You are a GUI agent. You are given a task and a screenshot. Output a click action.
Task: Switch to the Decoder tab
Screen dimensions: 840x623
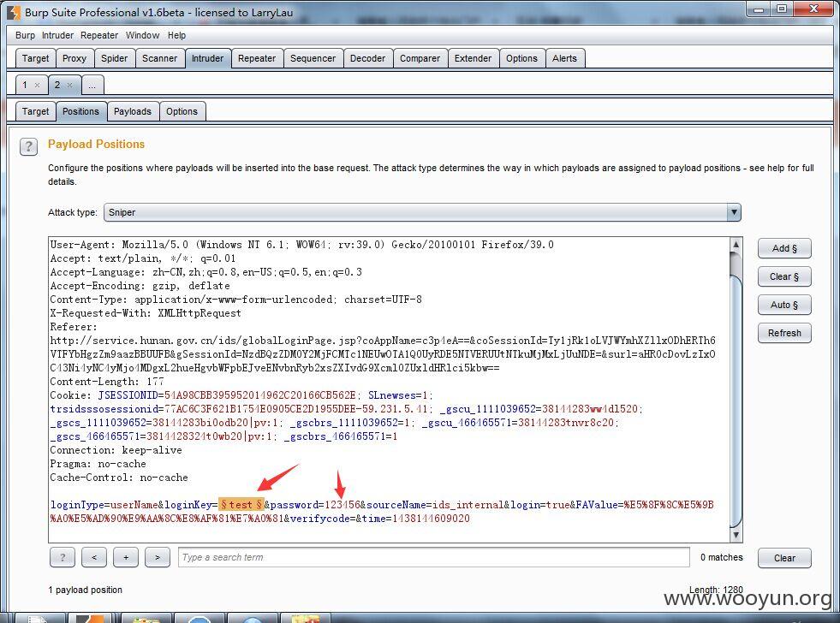click(x=367, y=58)
